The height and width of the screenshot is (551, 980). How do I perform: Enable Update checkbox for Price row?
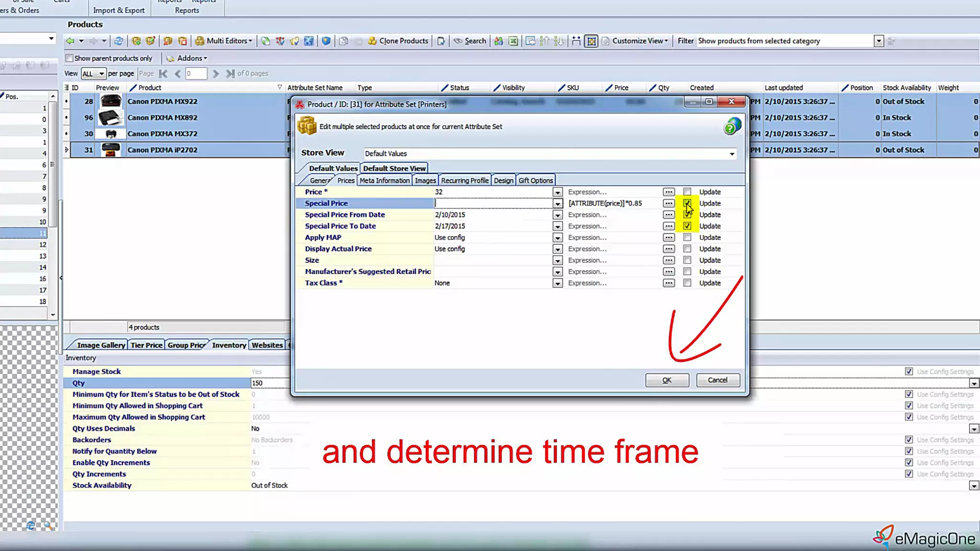point(687,192)
